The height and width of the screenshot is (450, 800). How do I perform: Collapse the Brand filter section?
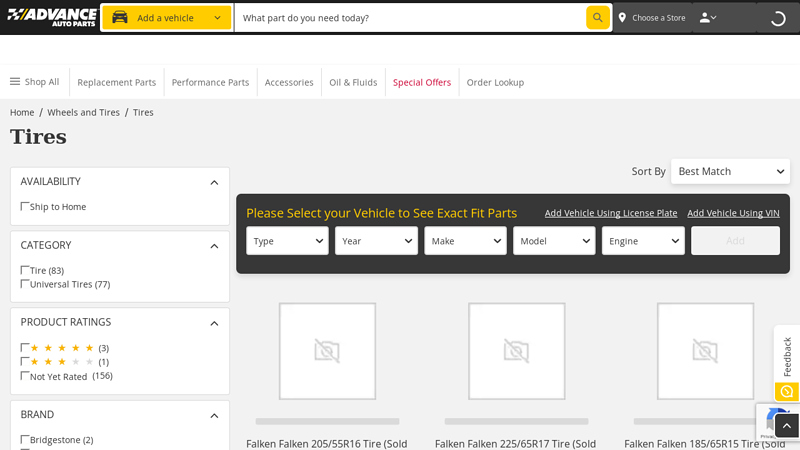click(214, 415)
